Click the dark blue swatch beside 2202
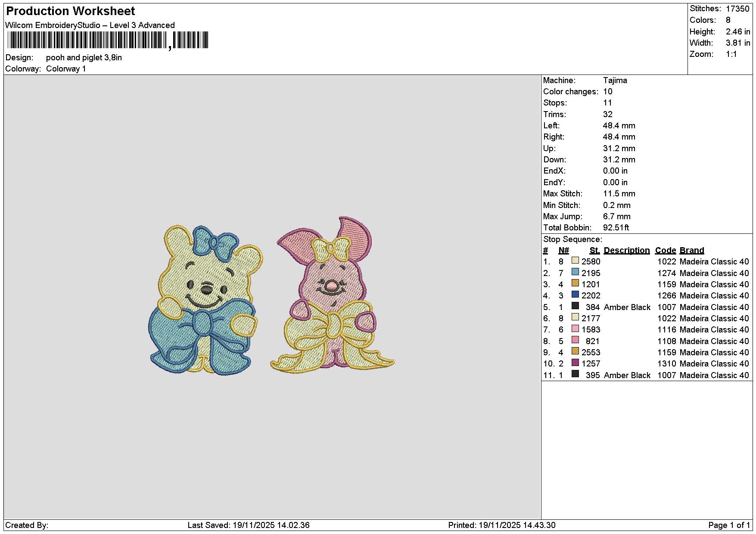756x534 pixels. [575, 295]
